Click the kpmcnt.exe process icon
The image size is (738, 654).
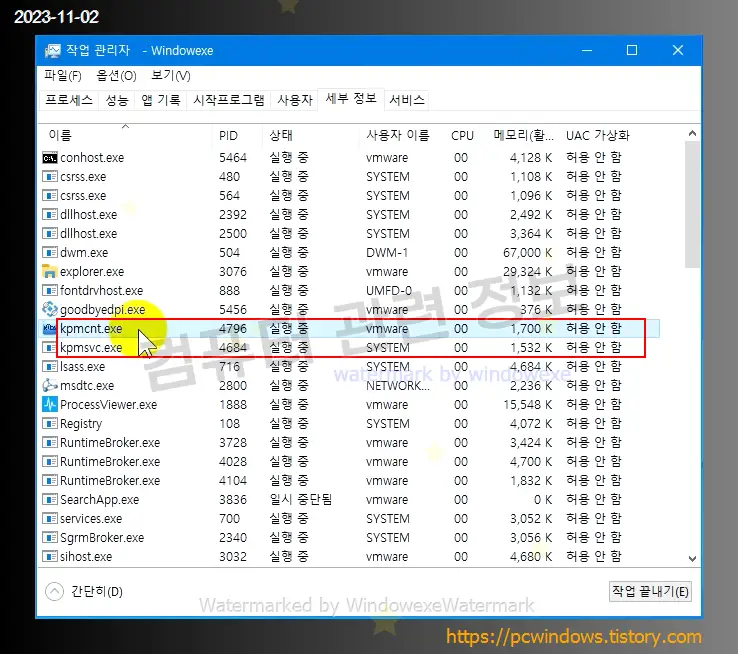49,328
